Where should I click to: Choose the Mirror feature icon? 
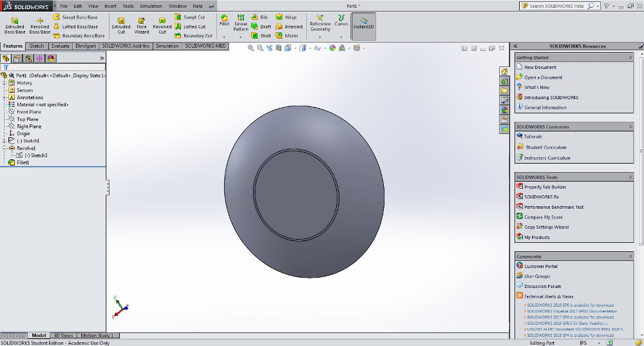pyautogui.click(x=279, y=35)
